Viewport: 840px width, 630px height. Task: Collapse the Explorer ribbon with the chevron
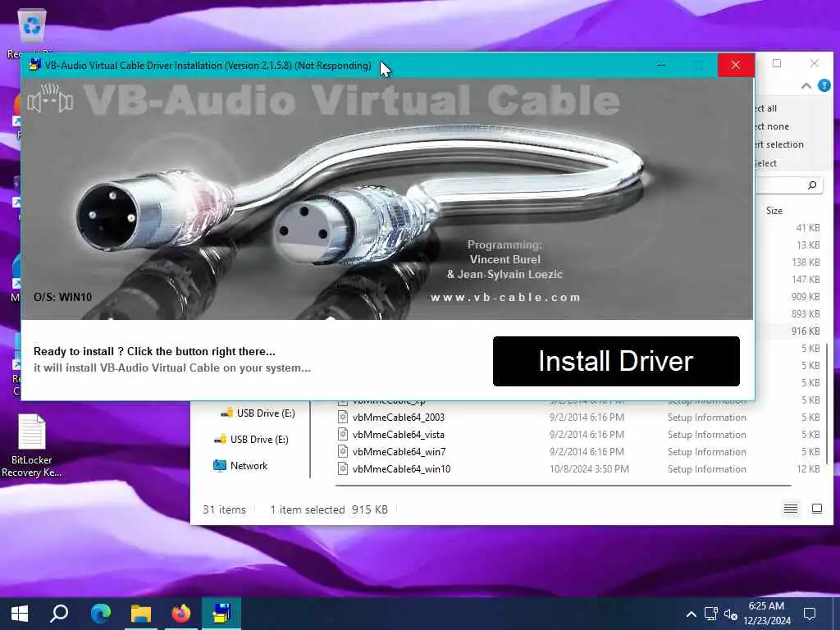(x=806, y=85)
